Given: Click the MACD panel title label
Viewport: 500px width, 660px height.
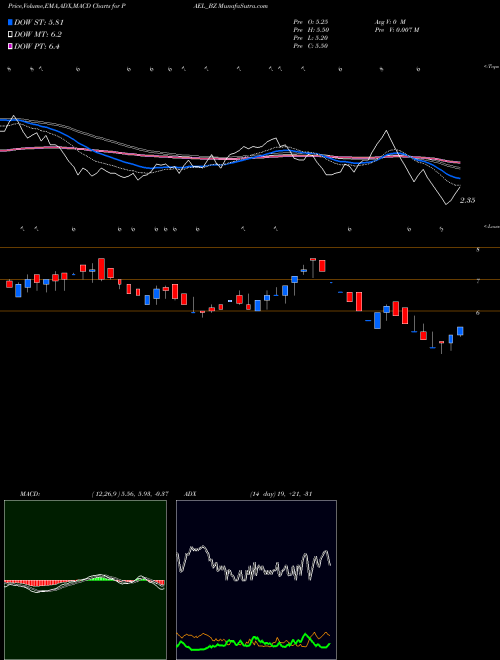Looking at the screenshot, I should [x=30, y=494].
